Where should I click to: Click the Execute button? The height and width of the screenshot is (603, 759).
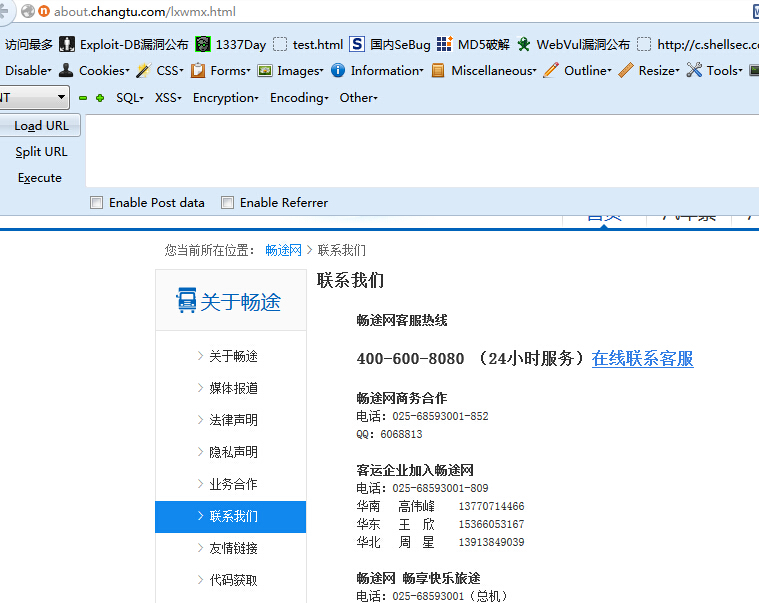(x=40, y=178)
